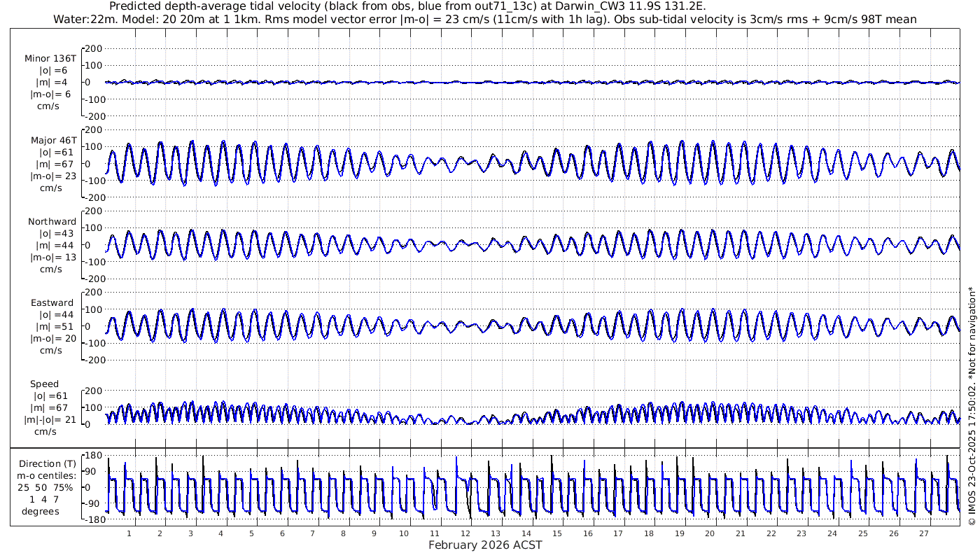Click the 'February 2026 ACST' axis title
Image resolution: width=980 pixels, height=560 pixels.
coord(485,545)
